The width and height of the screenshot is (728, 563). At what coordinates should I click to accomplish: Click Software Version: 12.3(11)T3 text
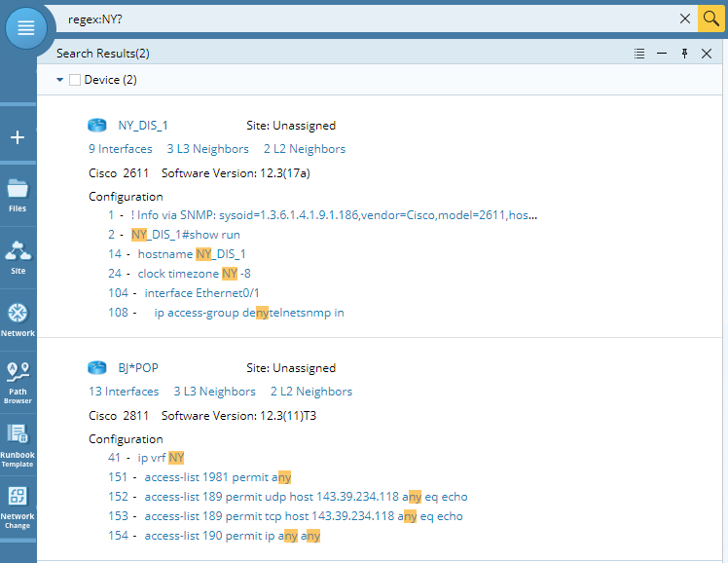pyautogui.click(x=238, y=416)
